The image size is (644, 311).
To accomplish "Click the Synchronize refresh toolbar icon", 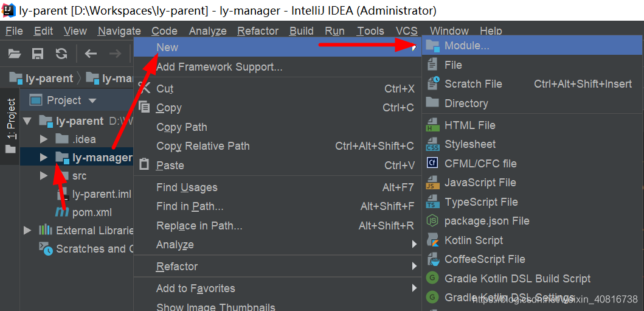I will 61,54.
